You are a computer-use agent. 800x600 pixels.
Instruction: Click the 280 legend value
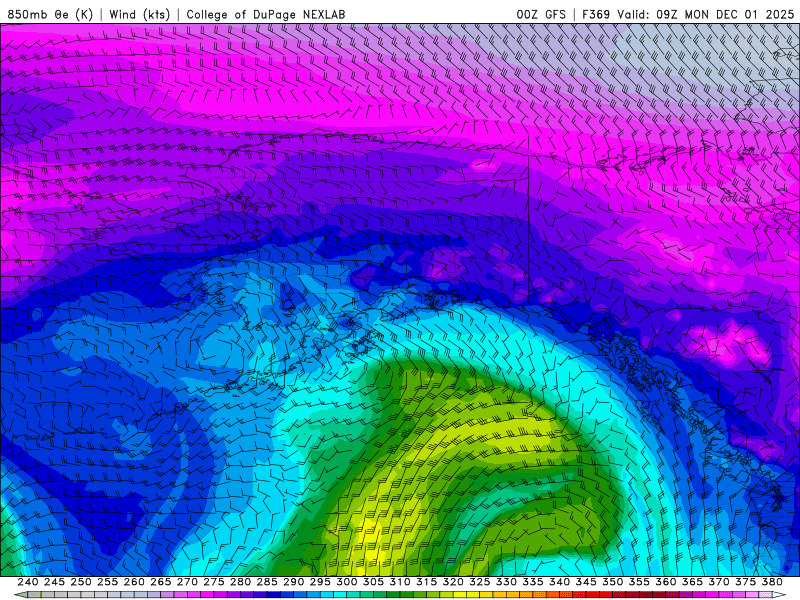[240, 582]
